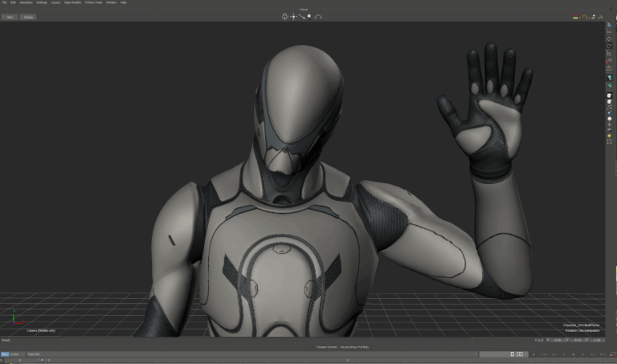The width and height of the screenshot is (617, 364).
Task: Click the View button in viewer
Action: [x=10, y=16]
